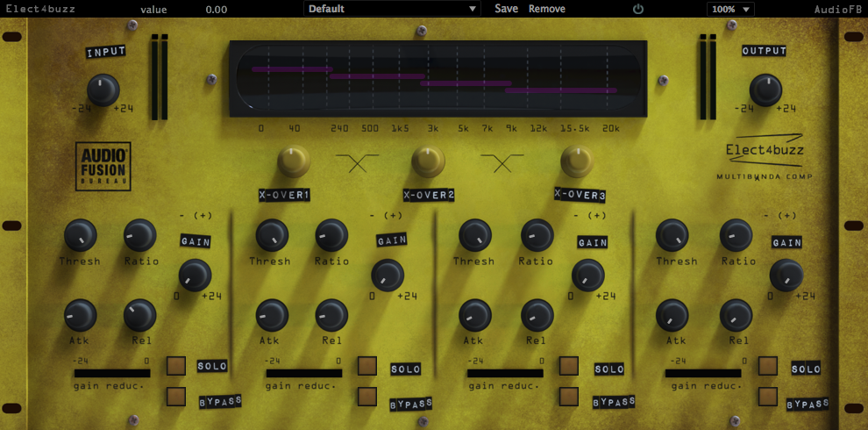Click band 4 GAIN knob
This screenshot has height=430, width=868.
(x=786, y=275)
